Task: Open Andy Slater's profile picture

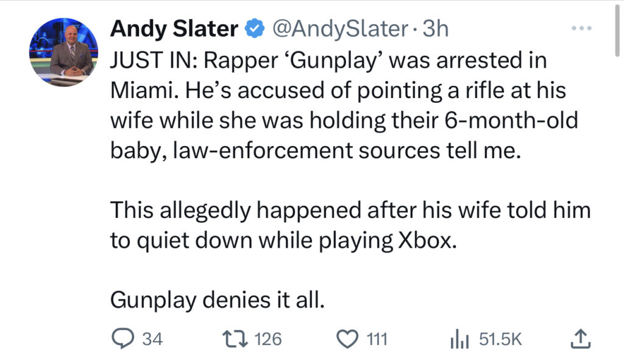Action: tap(63, 52)
